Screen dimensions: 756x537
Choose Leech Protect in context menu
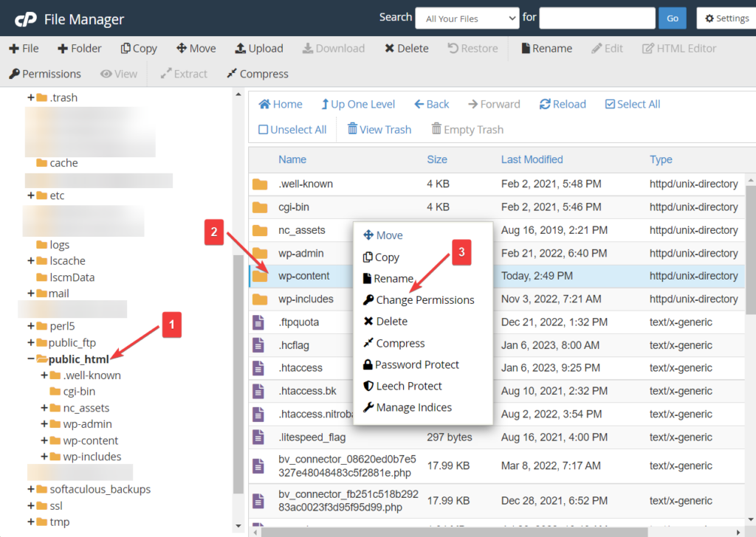click(402, 386)
